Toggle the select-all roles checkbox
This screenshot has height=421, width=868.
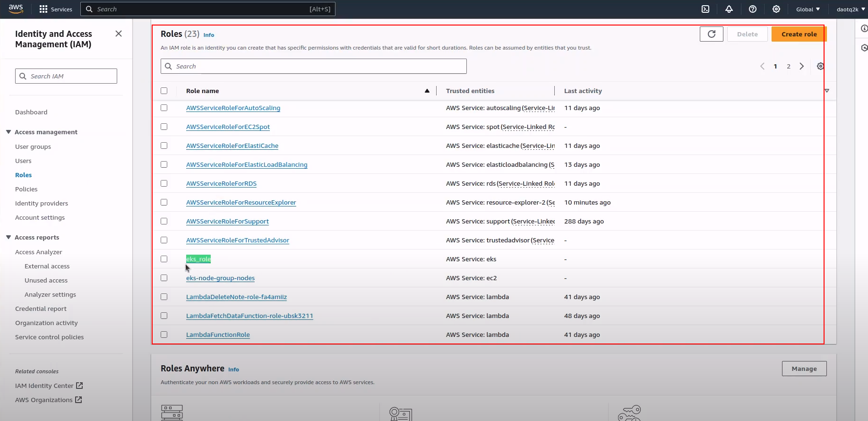[164, 91]
